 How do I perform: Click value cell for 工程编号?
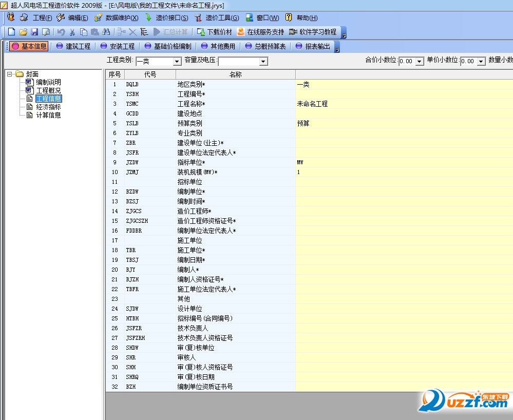[x=404, y=94]
